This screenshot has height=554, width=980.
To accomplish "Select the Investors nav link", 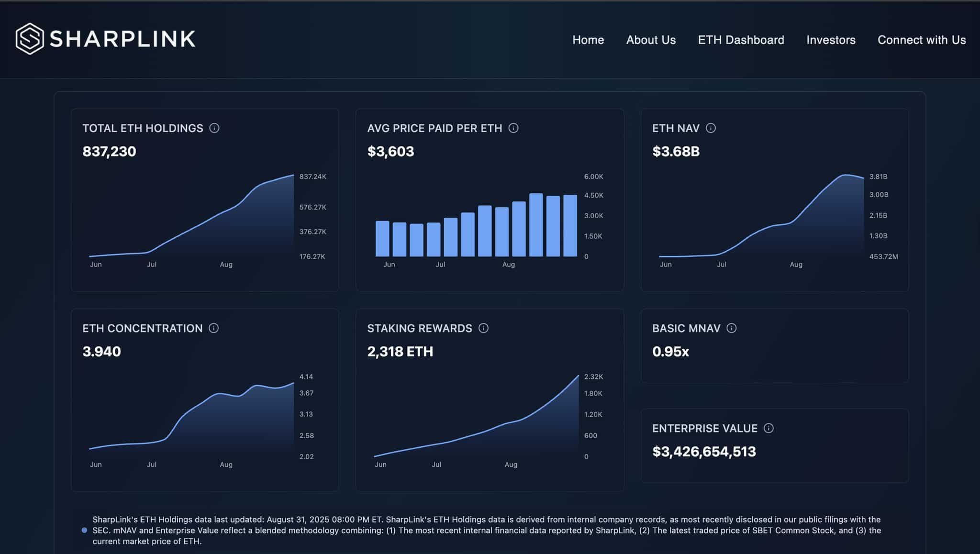I will [831, 40].
